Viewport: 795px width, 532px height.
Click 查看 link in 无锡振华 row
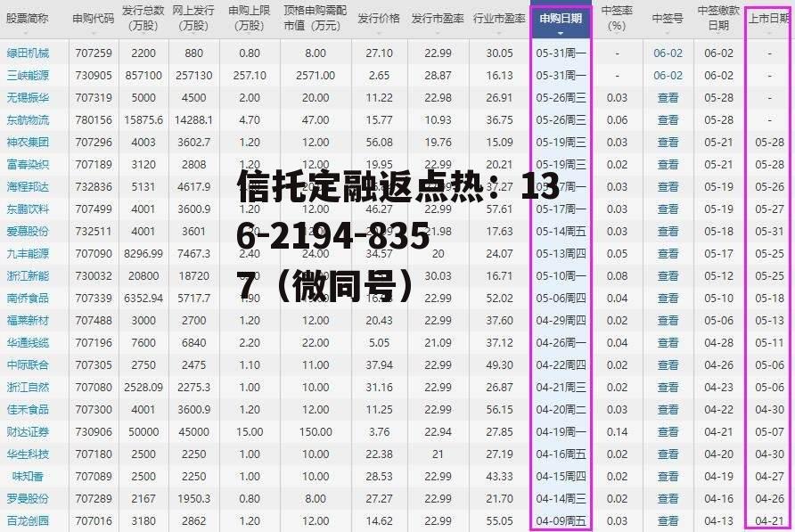pyautogui.click(x=668, y=97)
